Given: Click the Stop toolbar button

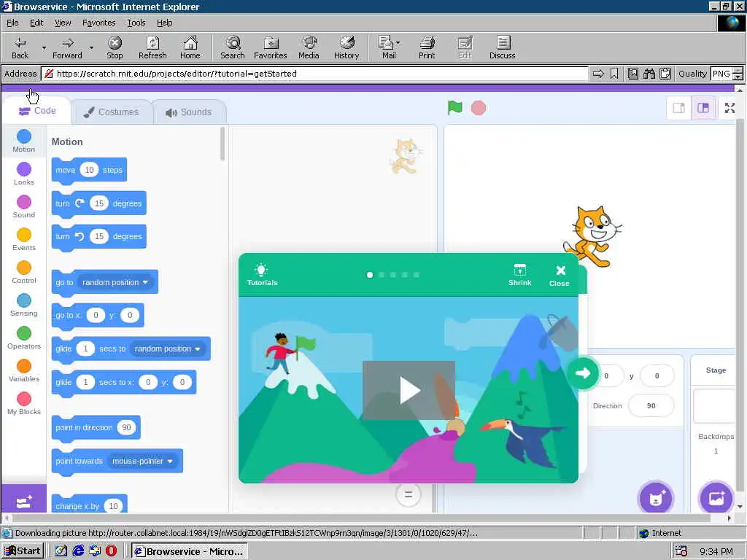Looking at the screenshot, I should (115, 47).
